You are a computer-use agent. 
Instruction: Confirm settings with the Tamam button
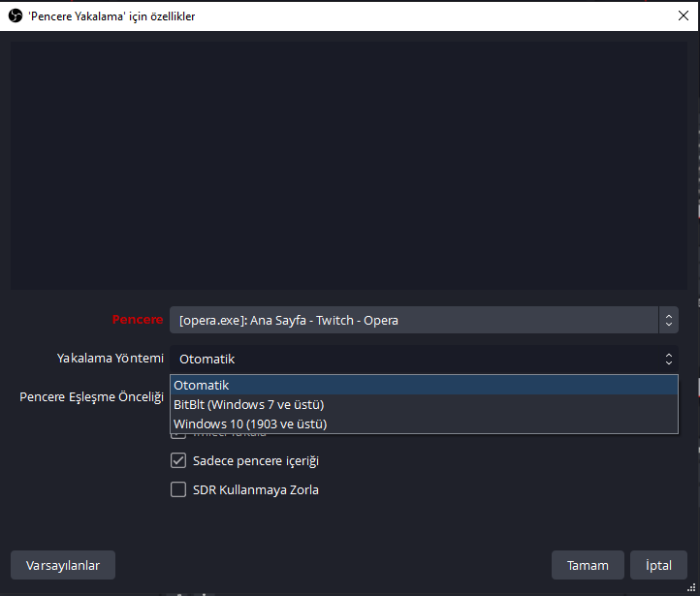(x=588, y=565)
